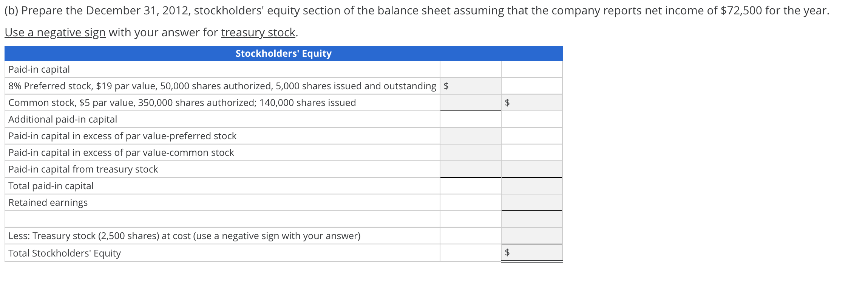The image size is (868, 283).
Task: Click the Total paid-in capital amount field
Action: (x=533, y=185)
